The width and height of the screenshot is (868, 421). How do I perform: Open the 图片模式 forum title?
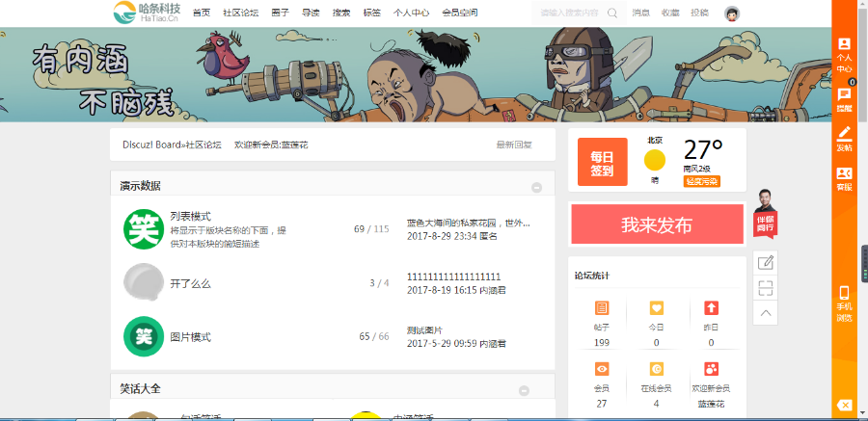pyautogui.click(x=190, y=337)
